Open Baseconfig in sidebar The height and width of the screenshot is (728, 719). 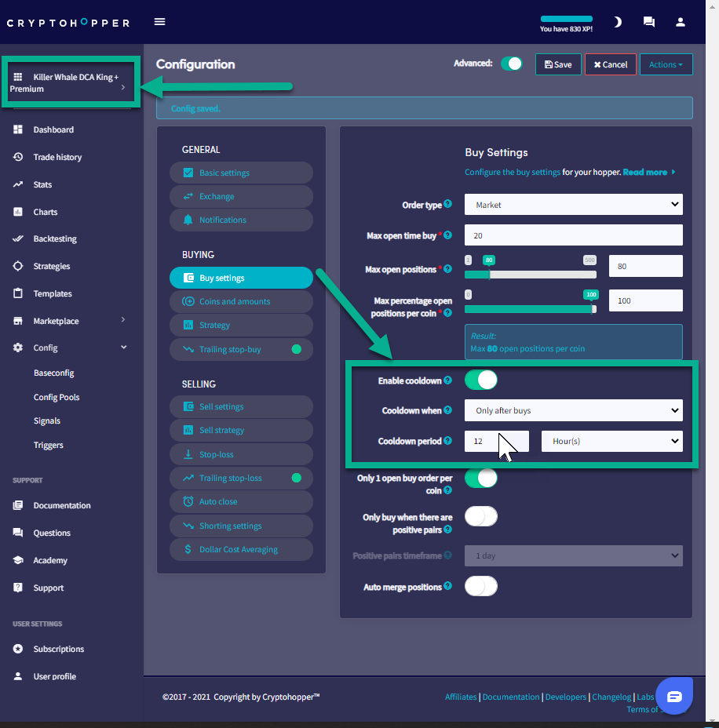(x=53, y=373)
